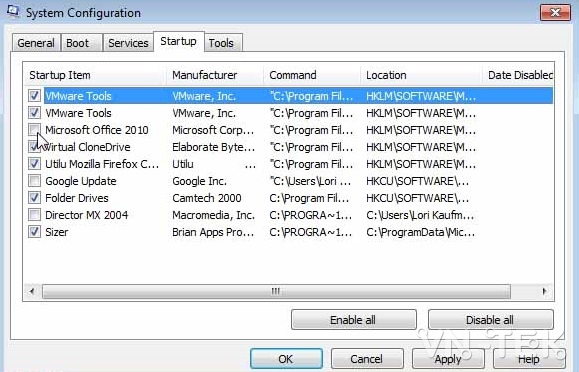Viewport: 579px width, 372px height.
Task: Click the Camtech 2000 manufacturer cell
Action: tap(207, 198)
